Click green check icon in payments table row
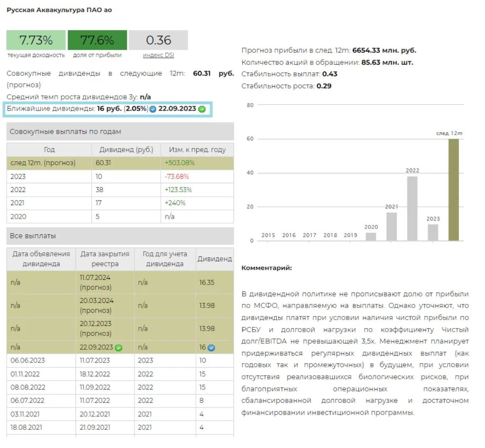 click(118, 348)
